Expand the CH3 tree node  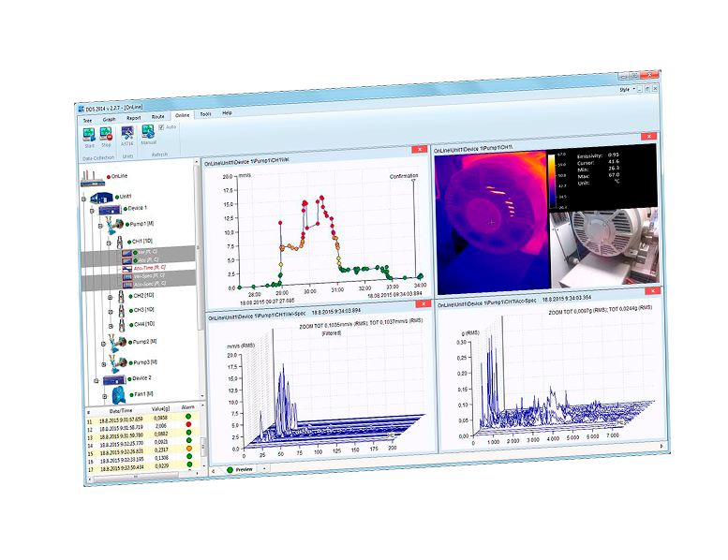pyautogui.click(x=111, y=312)
